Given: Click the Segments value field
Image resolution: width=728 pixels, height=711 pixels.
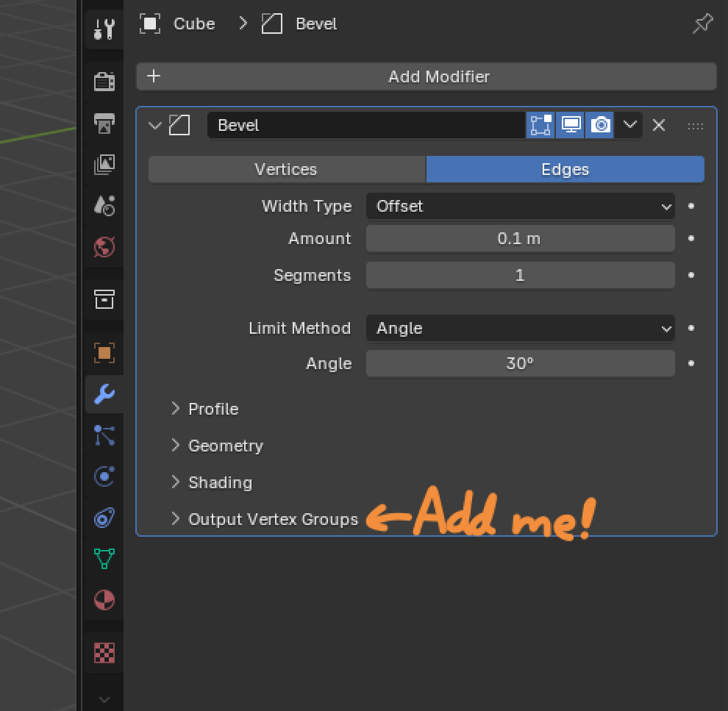Looking at the screenshot, I should tap(520, 275).
